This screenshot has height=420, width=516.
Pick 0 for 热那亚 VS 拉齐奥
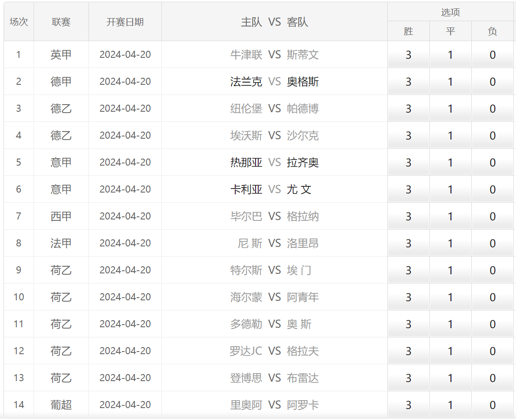[x=493, y=163]
